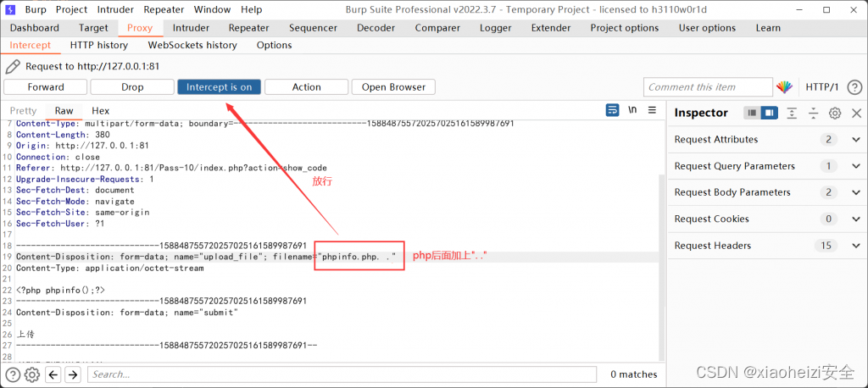The image size is (868, 388).
Task: Switch Inspector to the stacked panel layout
Action: (x=752, y=113)
